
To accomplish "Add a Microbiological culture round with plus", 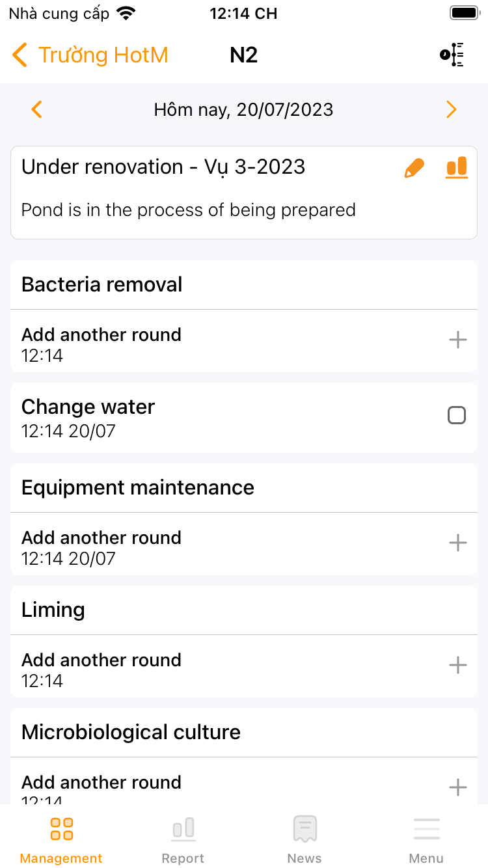I will pos(458,787).
